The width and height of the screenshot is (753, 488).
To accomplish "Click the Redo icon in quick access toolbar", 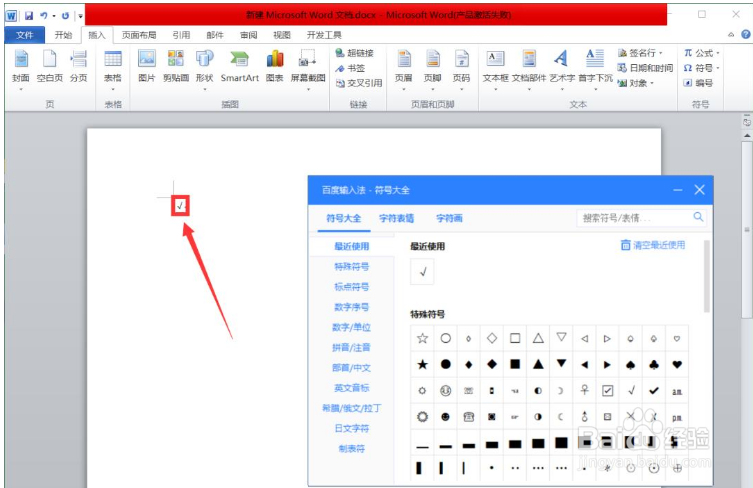I will tap(65, 15).
